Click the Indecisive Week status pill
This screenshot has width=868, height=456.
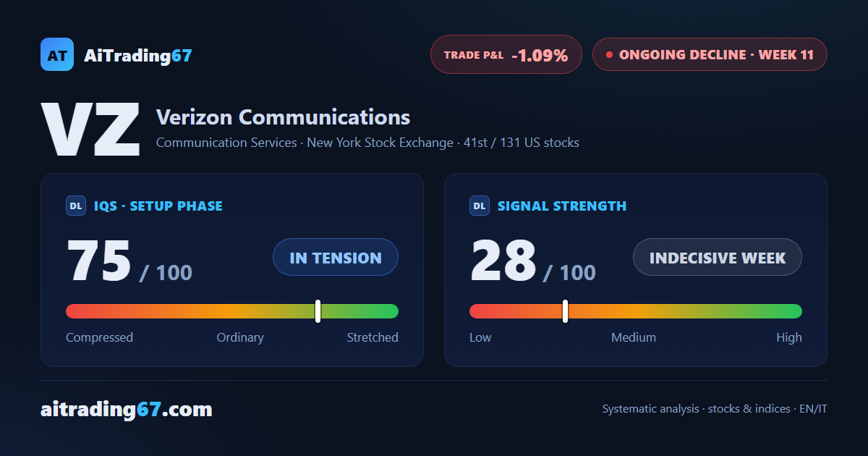tap(718, 257)
